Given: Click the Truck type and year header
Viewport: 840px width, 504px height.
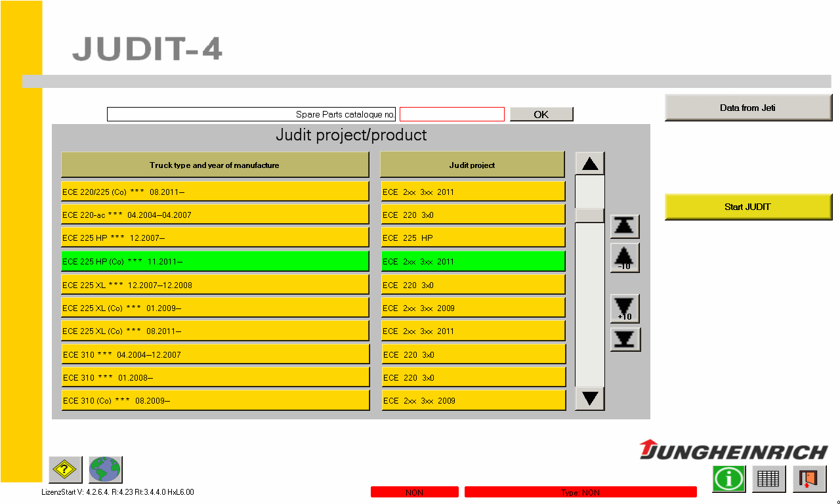Looking at the screenshot, I should (215, 165).
